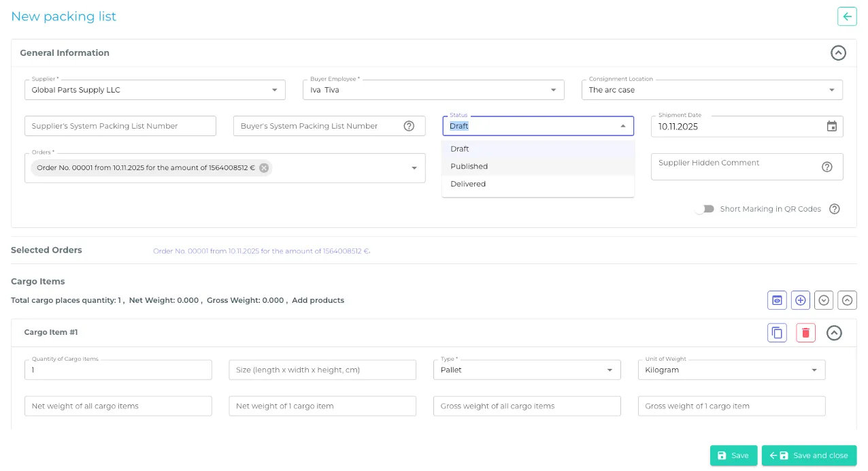Click the back arrow icon at top right

(847, 16)
